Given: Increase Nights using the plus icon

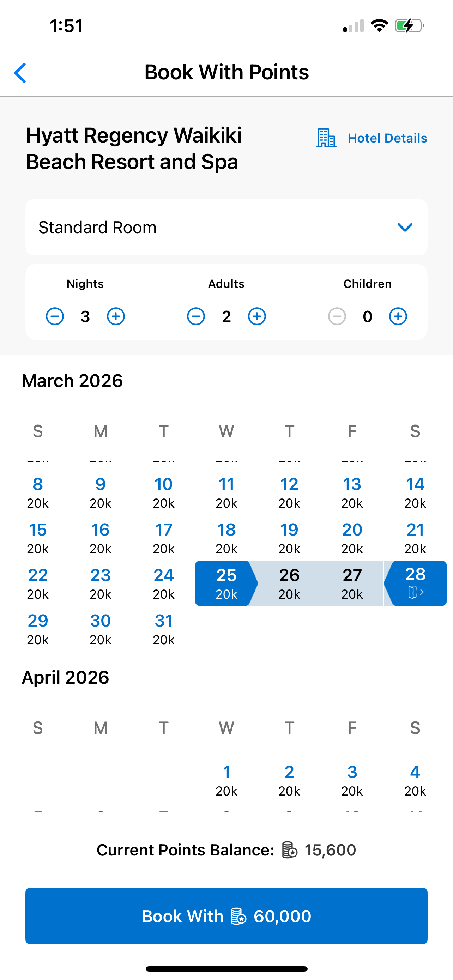Looking at the screenshot, I should [116, 316].
